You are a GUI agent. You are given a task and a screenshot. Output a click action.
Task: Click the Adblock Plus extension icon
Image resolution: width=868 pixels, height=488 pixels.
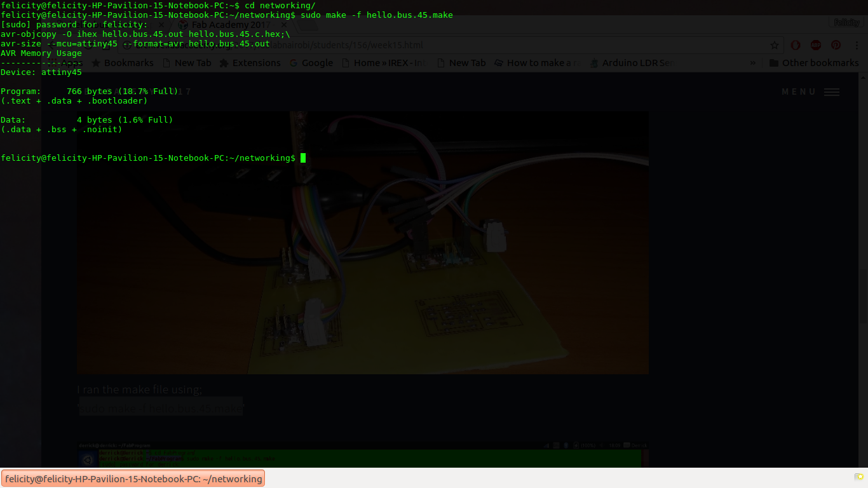815,45
